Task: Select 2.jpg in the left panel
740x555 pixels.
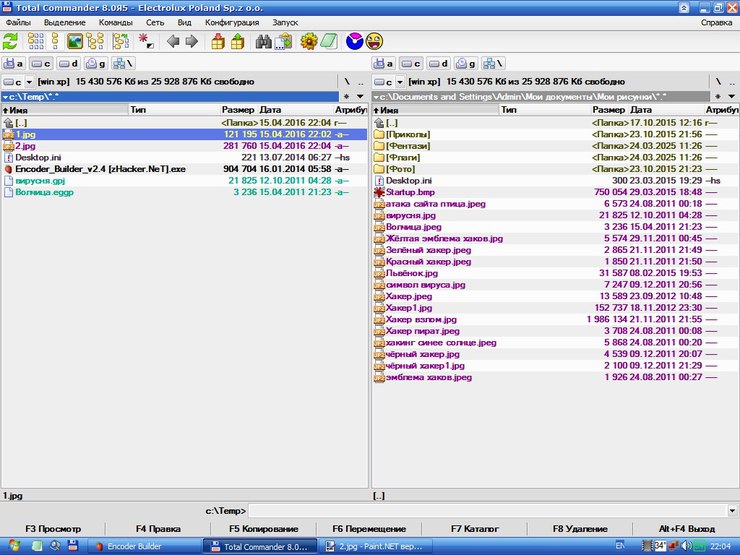Action: click(185, 146)
